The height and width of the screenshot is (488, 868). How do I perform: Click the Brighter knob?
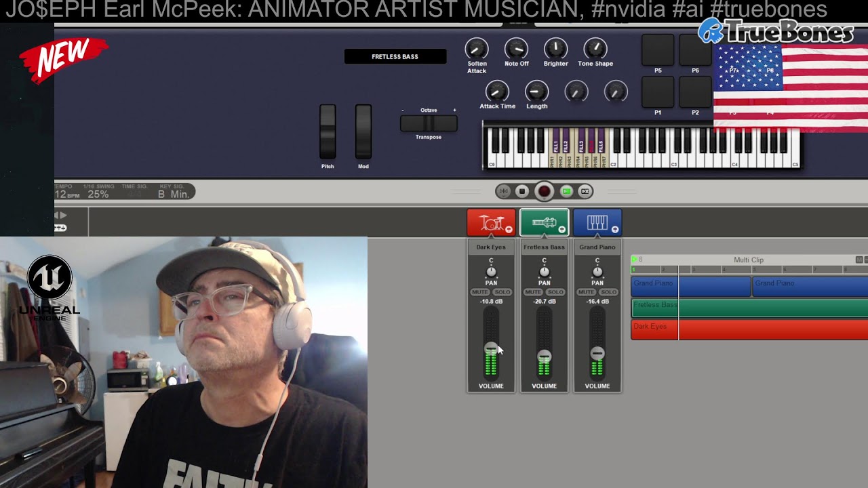pos(555,48)
